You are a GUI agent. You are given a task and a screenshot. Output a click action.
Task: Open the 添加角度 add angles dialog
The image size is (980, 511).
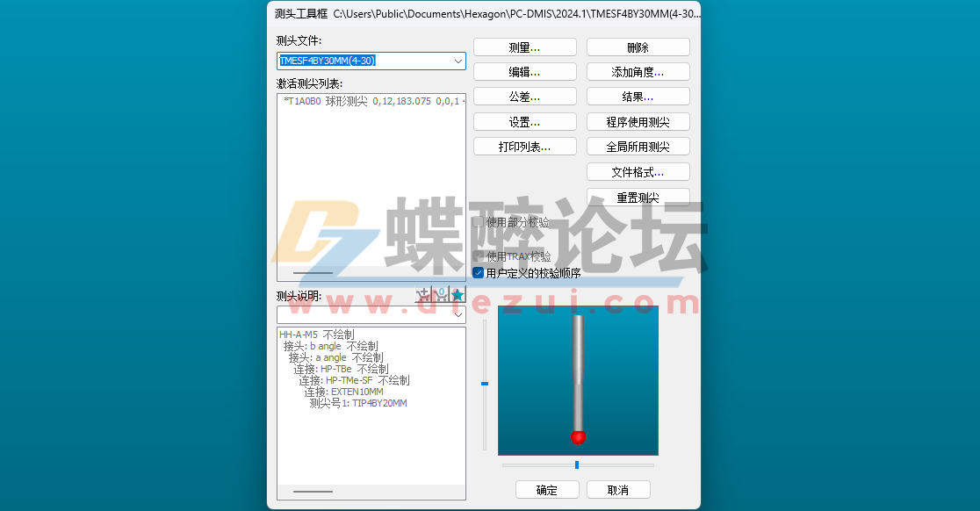(638, 71)
